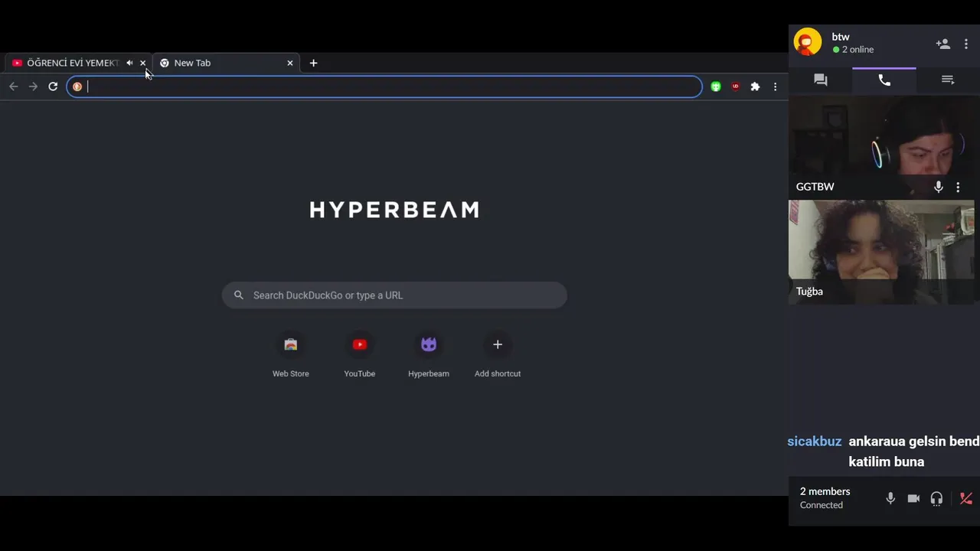980x551 pixels.
Task: Toggle GGTBW's microphone icon
Action: (x=939, y=187)
